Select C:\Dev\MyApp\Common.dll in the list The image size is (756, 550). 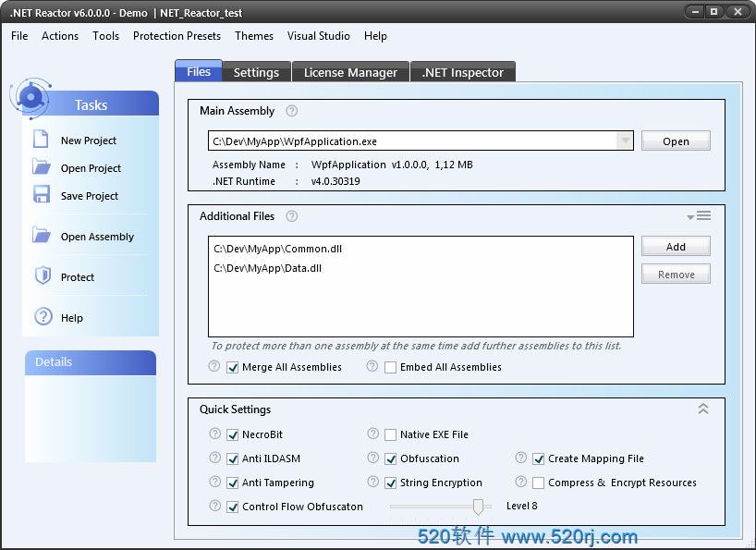click(277, 249)
